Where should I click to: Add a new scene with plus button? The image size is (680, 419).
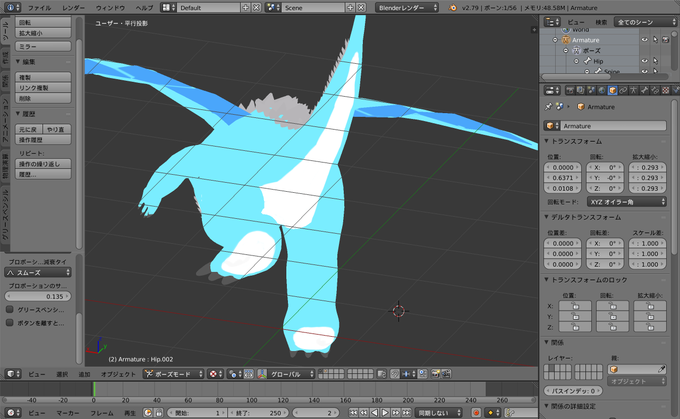tap(350, 7)
